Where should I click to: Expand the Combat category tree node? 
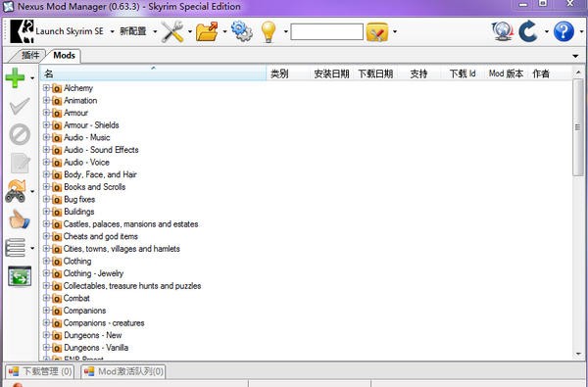(46, 298)
